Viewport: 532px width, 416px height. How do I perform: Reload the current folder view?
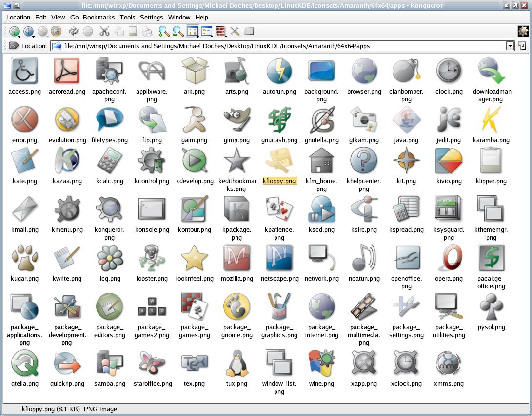pyautogui.click(x=73, y=31)
